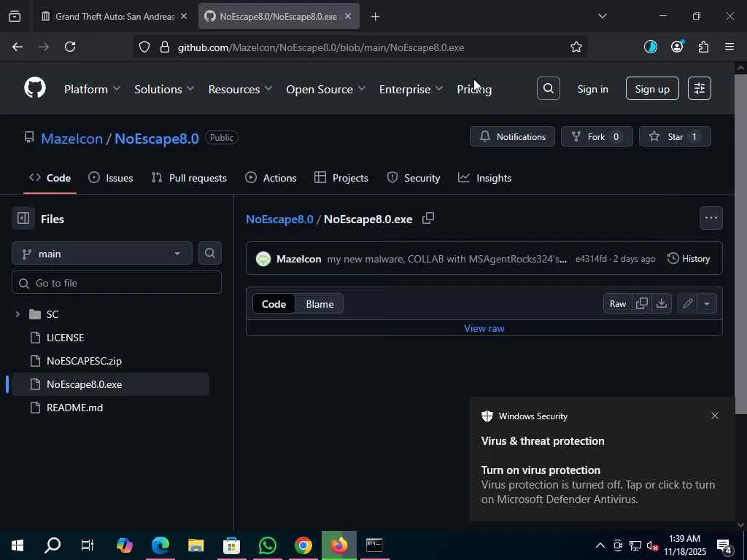Expand the Enterprise dropdown menu
The width and height of the screenshot is (747, 560).
click(x=411, y=89)
